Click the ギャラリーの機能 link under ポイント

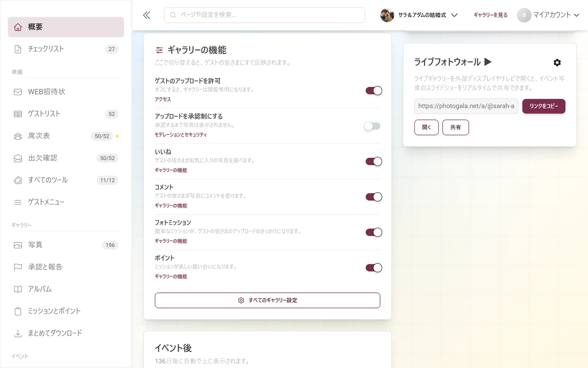coord(171,277)
